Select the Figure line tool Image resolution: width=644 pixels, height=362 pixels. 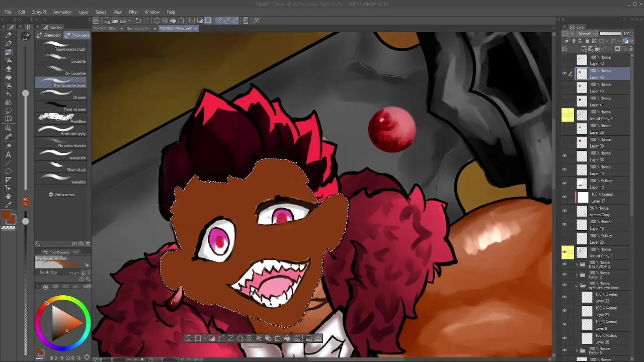point(9,163)
